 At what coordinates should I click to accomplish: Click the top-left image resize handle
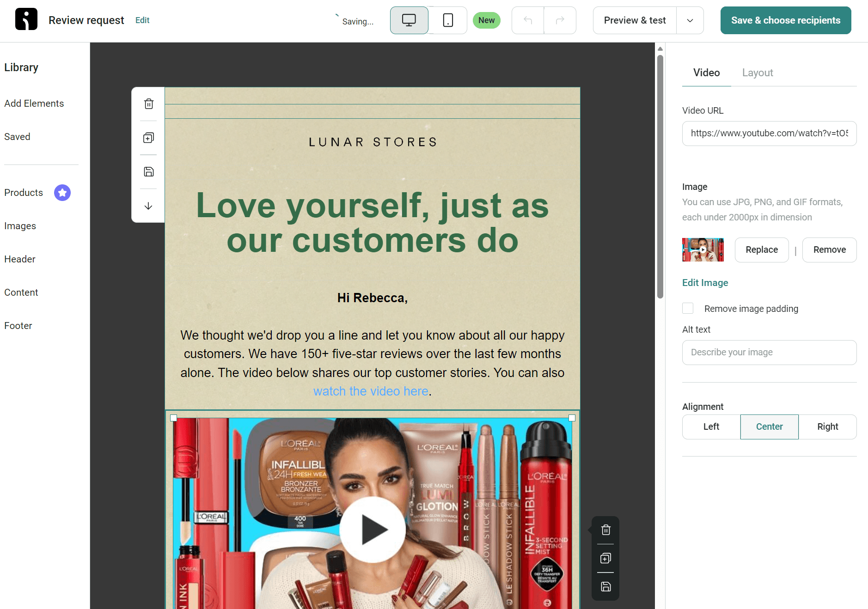click(173, 418)
